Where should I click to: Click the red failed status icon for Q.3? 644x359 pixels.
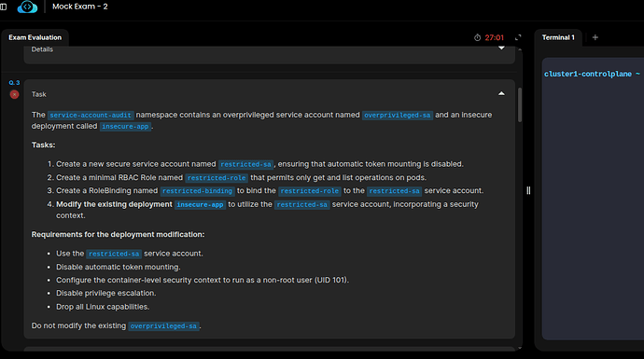14,94
